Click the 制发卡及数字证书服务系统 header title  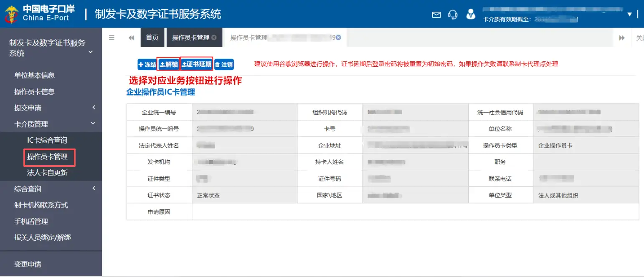(158, 14)
